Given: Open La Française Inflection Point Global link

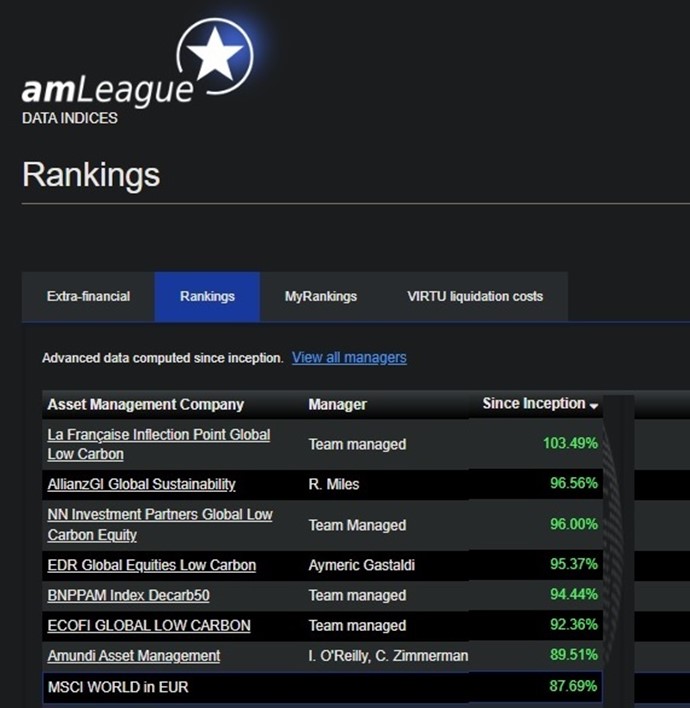Looking at the screenshot, I should (159, 444).
